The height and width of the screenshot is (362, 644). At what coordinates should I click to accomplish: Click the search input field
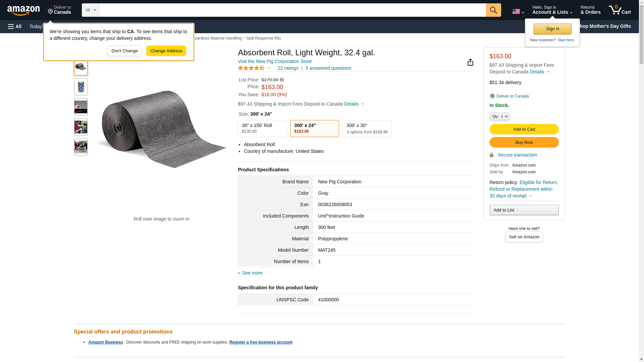(x=292, y=10)
